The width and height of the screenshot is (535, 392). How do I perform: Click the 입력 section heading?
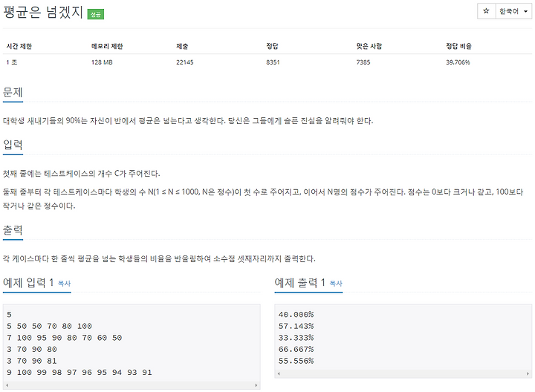tap(13, 145)
